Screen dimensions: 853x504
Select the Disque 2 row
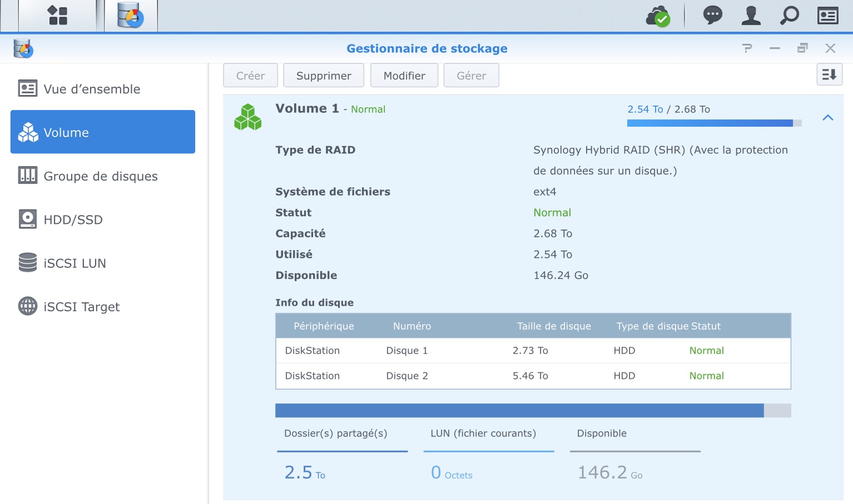click(x=533, y=376)
